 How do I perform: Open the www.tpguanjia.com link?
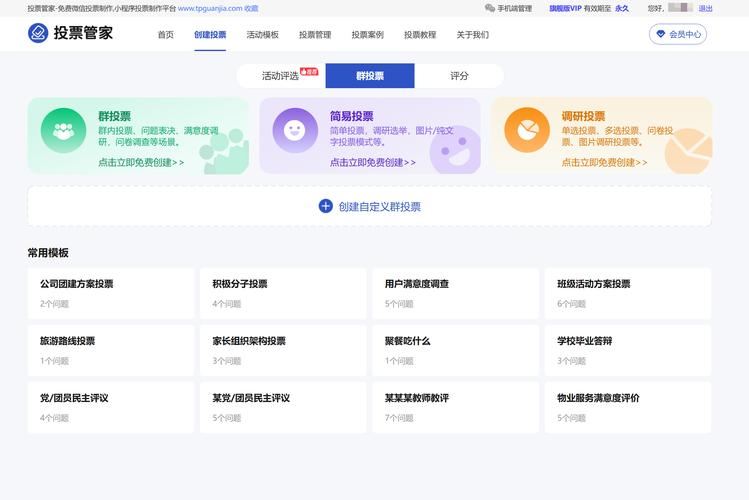point(210,8)
